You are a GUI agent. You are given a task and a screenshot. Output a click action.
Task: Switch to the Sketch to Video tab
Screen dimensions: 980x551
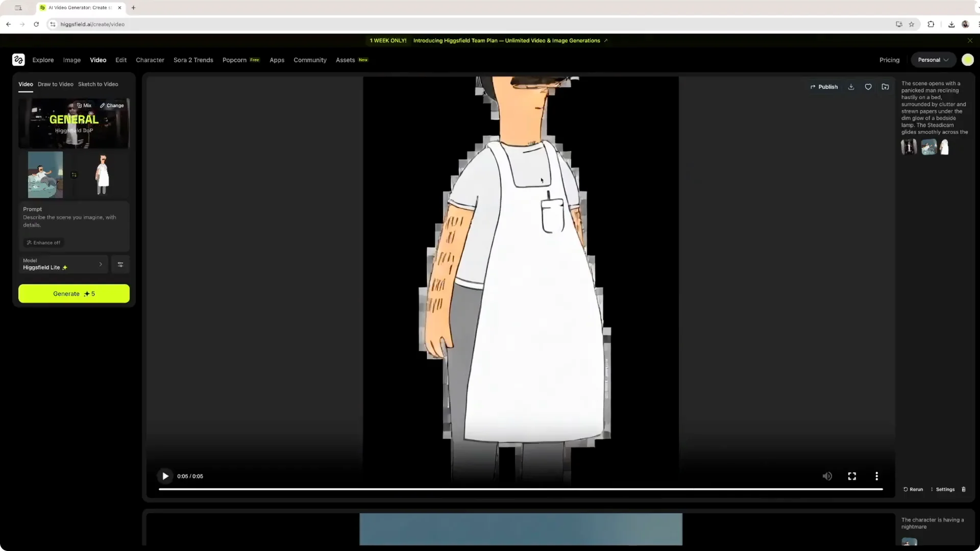click(98, 84)
